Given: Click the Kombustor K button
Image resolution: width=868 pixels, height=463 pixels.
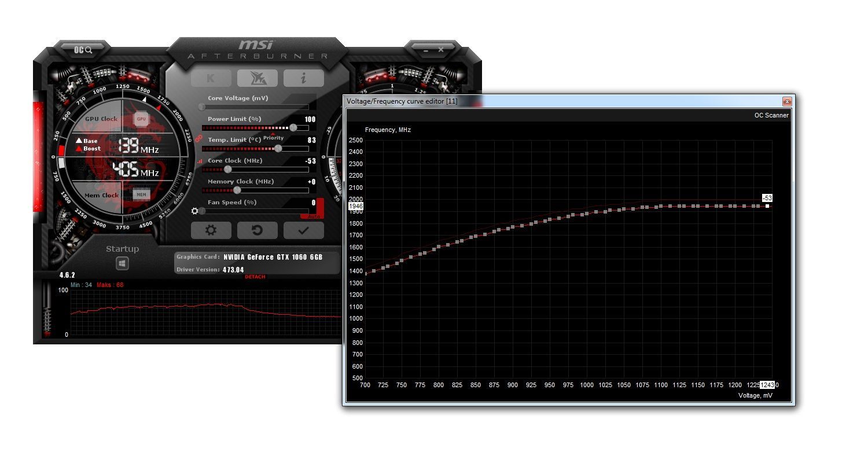Looking at the screenshot, I should (x=211, y=78).
